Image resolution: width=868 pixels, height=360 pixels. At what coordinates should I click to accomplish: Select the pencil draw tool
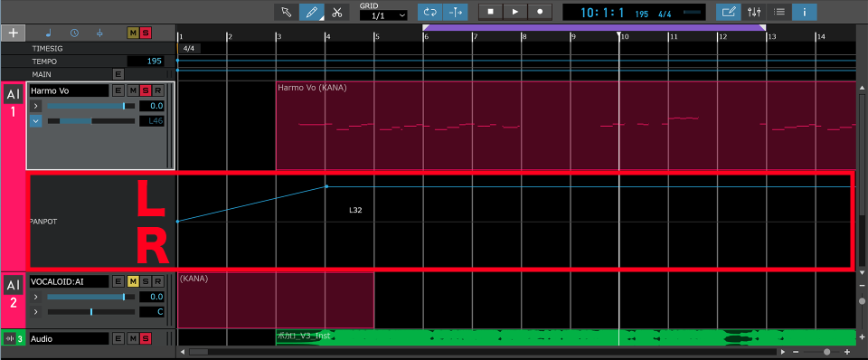312,12
